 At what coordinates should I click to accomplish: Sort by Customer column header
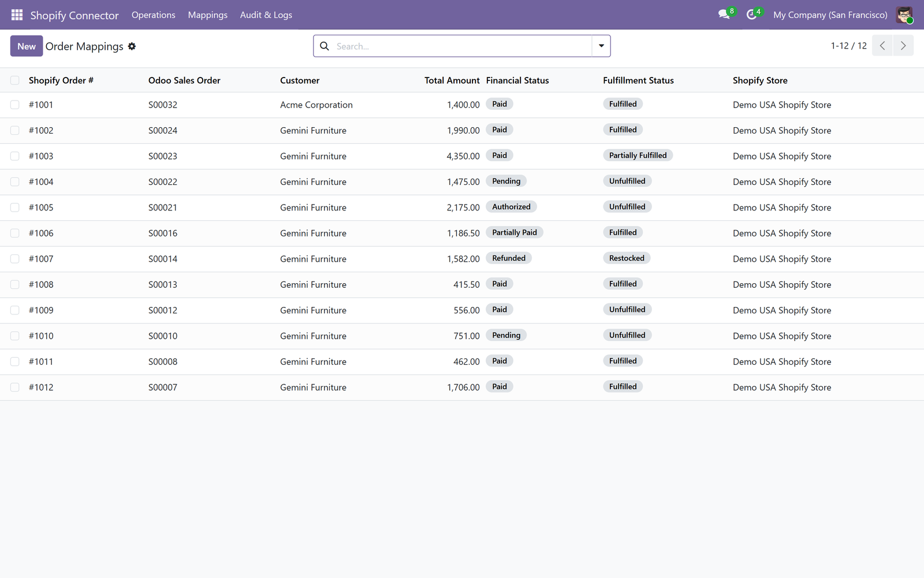tap(300, 80)
